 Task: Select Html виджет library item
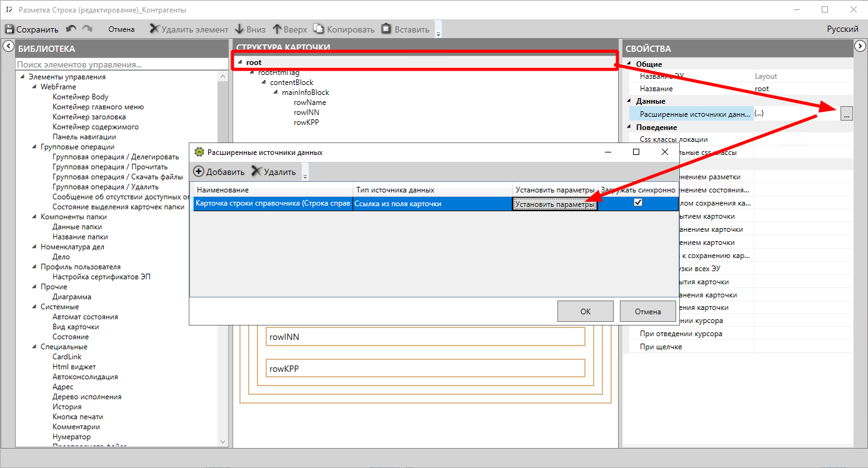[74, 367]
